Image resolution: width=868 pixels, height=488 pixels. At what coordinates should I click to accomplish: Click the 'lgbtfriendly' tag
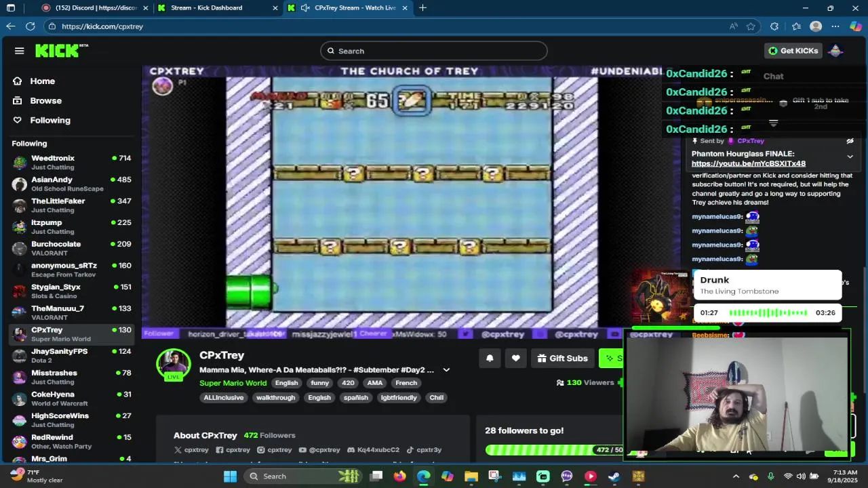(x=399, y=398)
